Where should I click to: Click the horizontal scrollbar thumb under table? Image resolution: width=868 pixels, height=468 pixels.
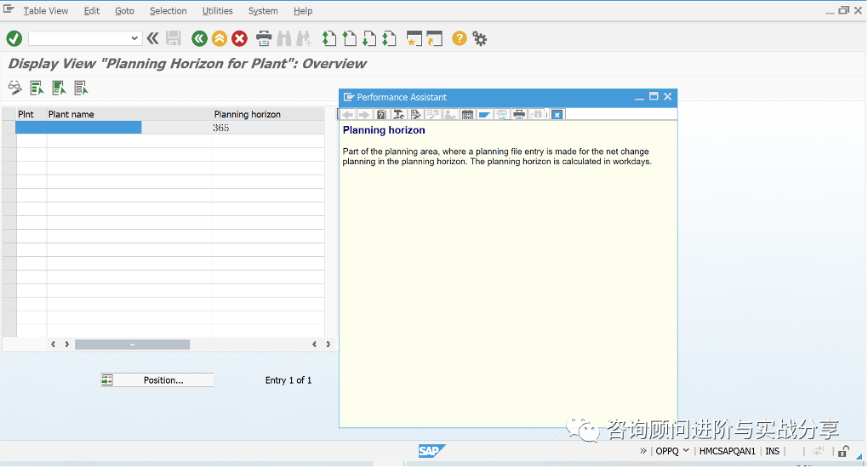point(132,345)
